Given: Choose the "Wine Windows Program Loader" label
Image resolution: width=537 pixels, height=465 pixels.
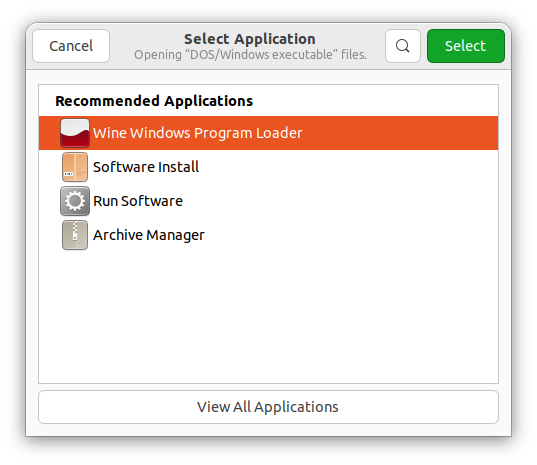Looking at the screenshot, I should (x=198, y=133).
